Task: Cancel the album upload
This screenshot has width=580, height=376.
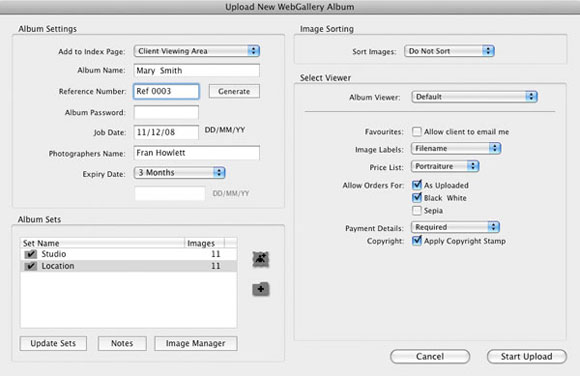Action: pyautogui.click(x=430, y=356)
